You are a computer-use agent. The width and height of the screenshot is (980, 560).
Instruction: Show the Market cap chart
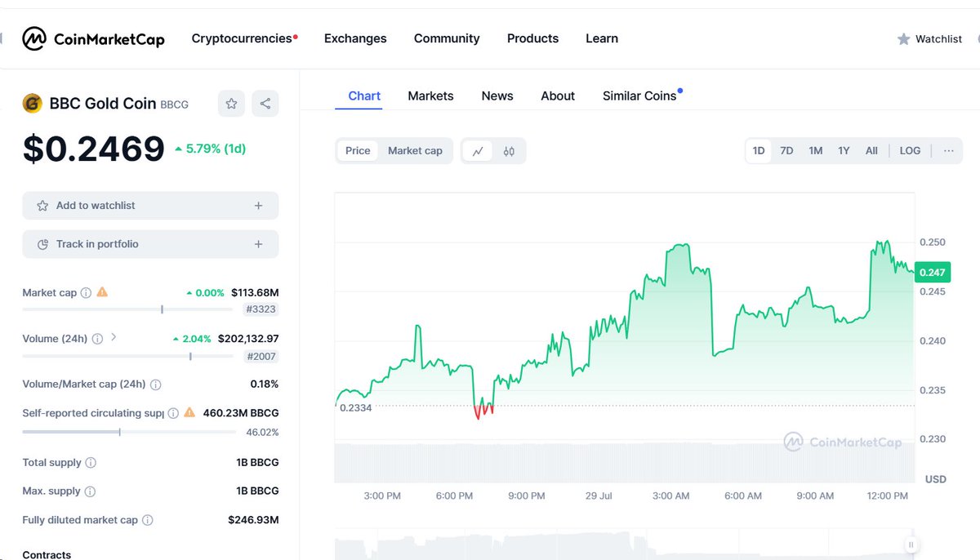tap(415, 151)
